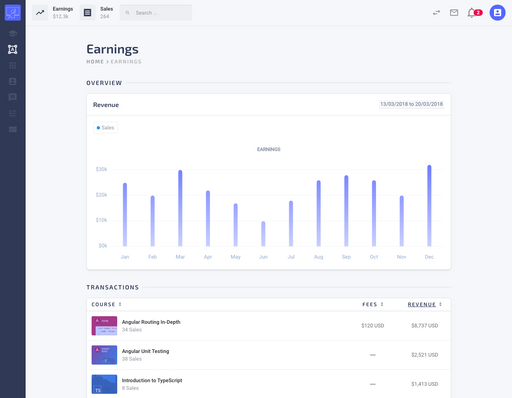Click the Earnings breadcrumb text
This screenshot has width=512, height=398.
[126, 62]
